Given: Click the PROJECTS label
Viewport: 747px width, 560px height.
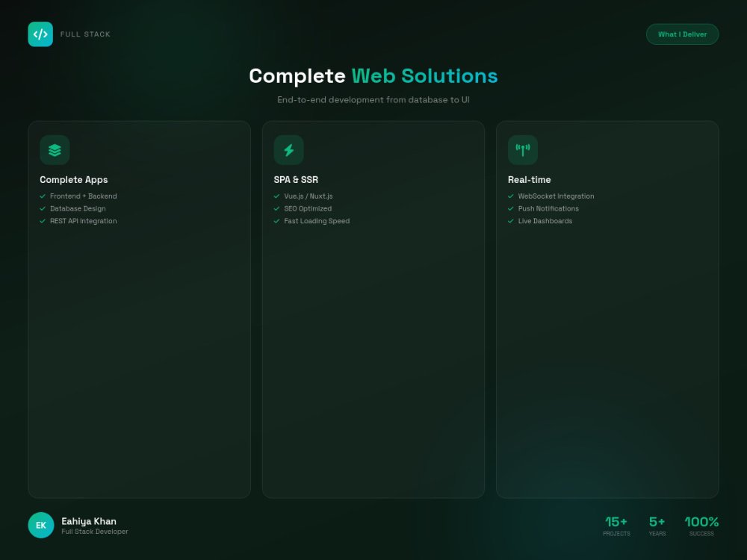Looking at the screenshot, I should coord(616,534).
